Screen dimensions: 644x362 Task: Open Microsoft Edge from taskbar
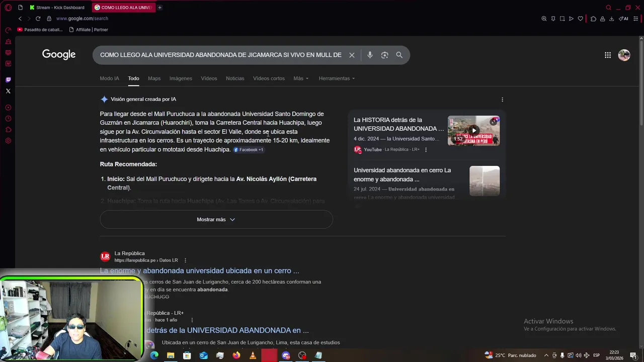tap(154, 355)
